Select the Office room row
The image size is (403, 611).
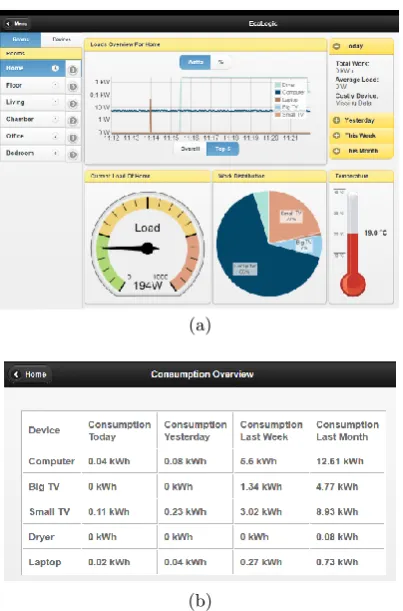click(x=32, y=136)
